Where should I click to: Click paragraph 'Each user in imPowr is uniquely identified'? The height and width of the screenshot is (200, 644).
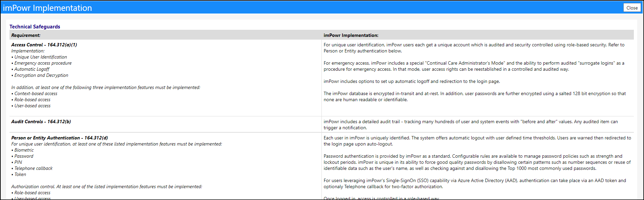pos(477,141)
